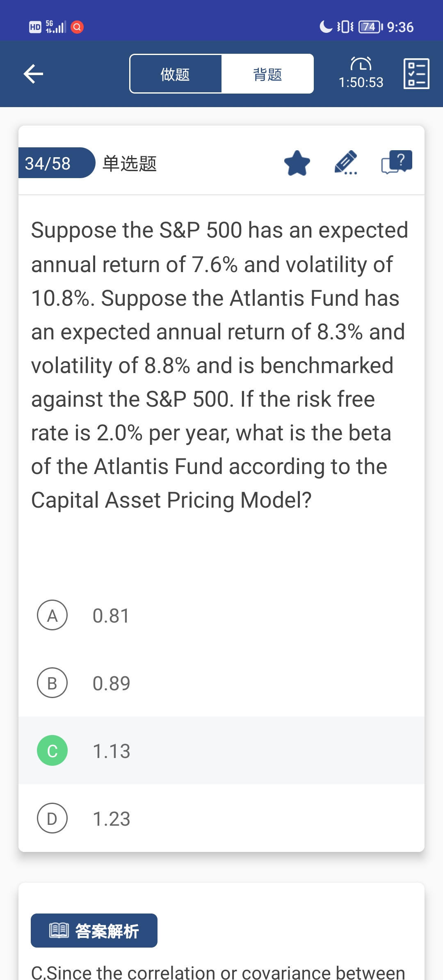Tap the alarm clock timer icon

361,64
